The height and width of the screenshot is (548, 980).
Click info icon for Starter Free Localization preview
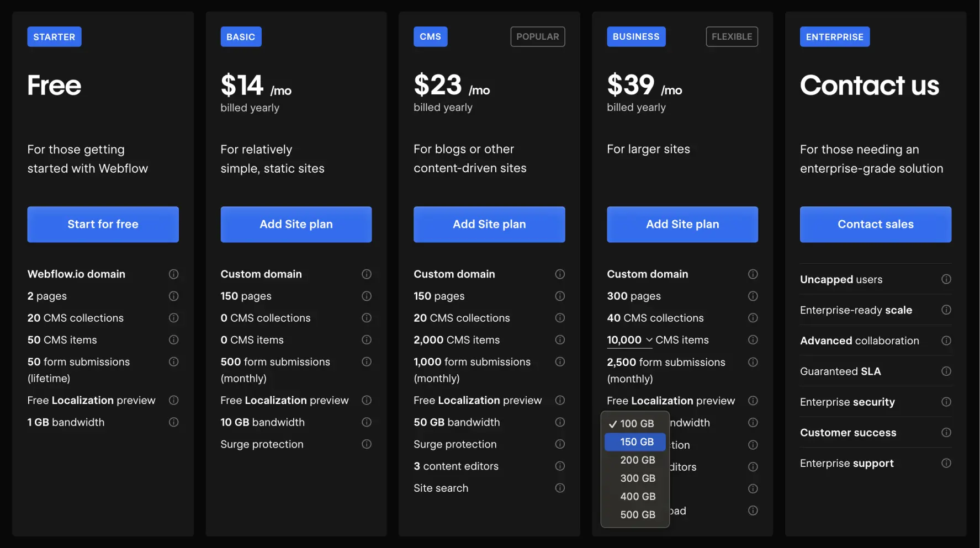point(173,400)
